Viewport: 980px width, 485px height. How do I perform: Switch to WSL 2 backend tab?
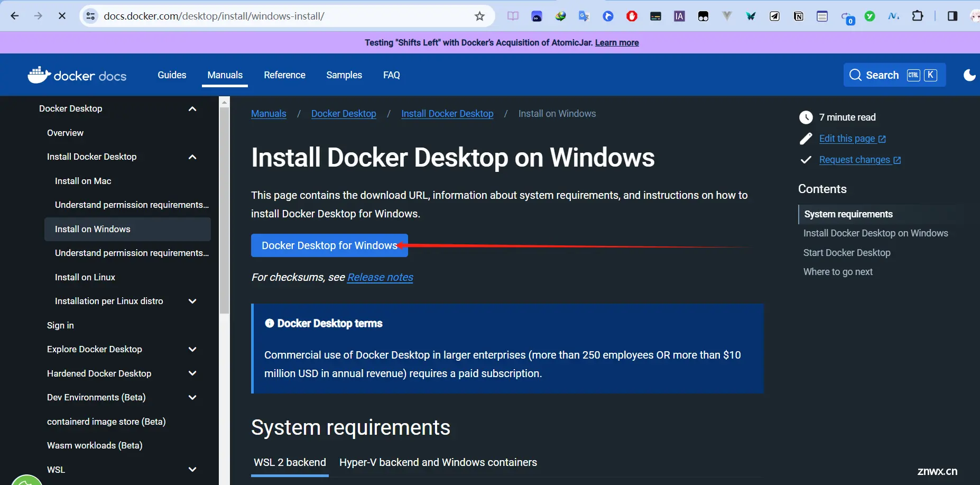[x=290, y=463]
